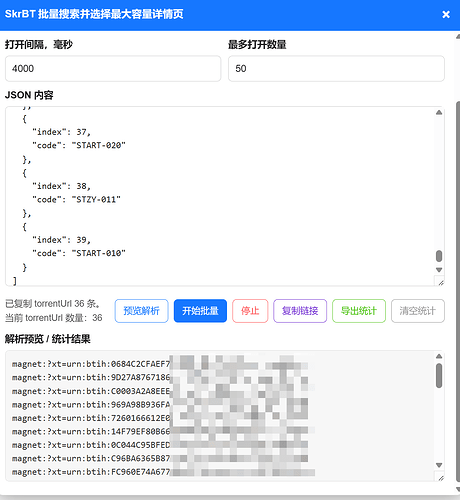Click the dialog's main vertical scrollbar thumb
Viewport: 460px width, 500px height.
pos(458,292)
